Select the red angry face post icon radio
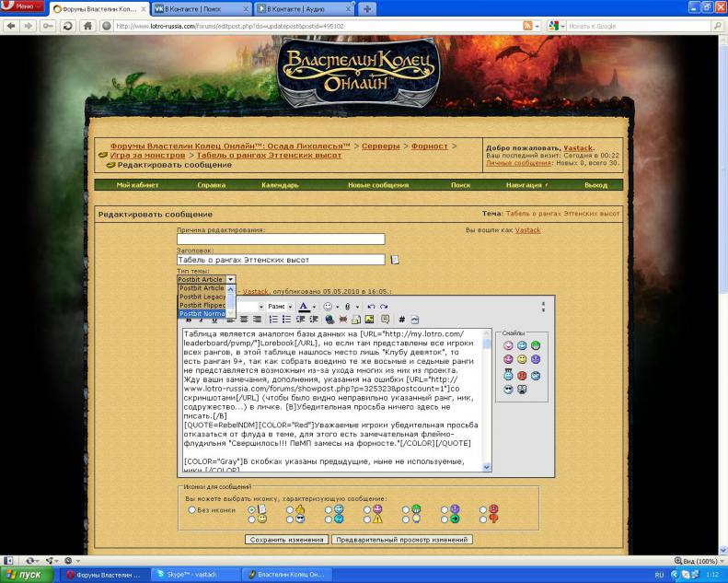Screen dimensions: 728x583 coord(483,509)
